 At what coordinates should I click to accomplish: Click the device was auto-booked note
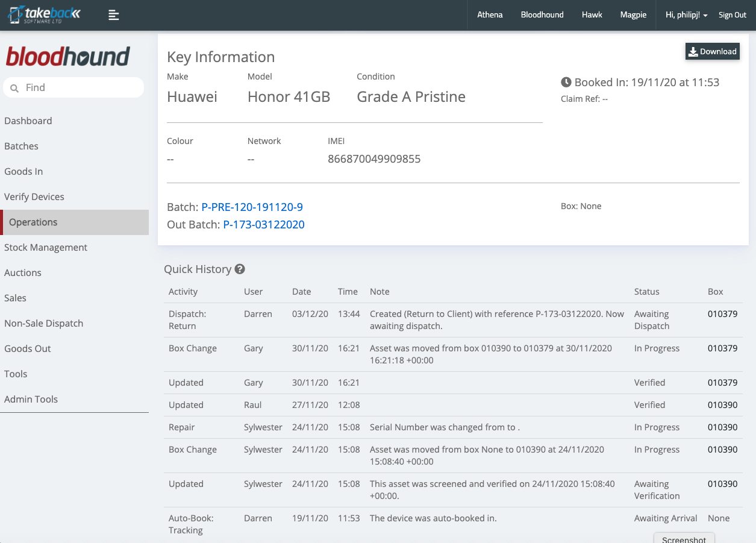click(433, 518)
